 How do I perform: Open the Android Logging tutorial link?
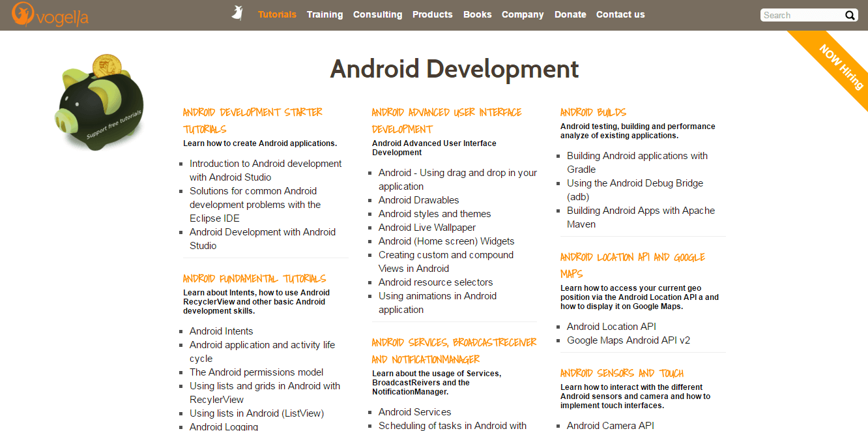pos(224,426)
